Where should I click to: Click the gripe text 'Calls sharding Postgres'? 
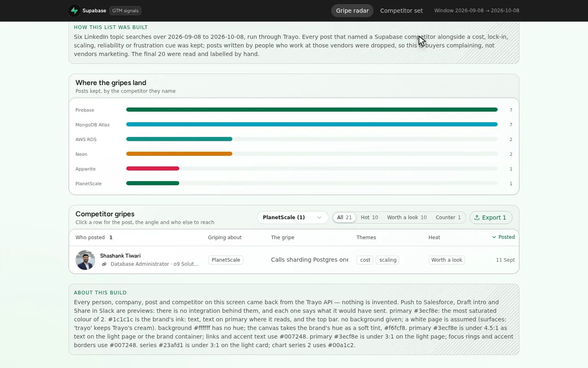point(310,260)
